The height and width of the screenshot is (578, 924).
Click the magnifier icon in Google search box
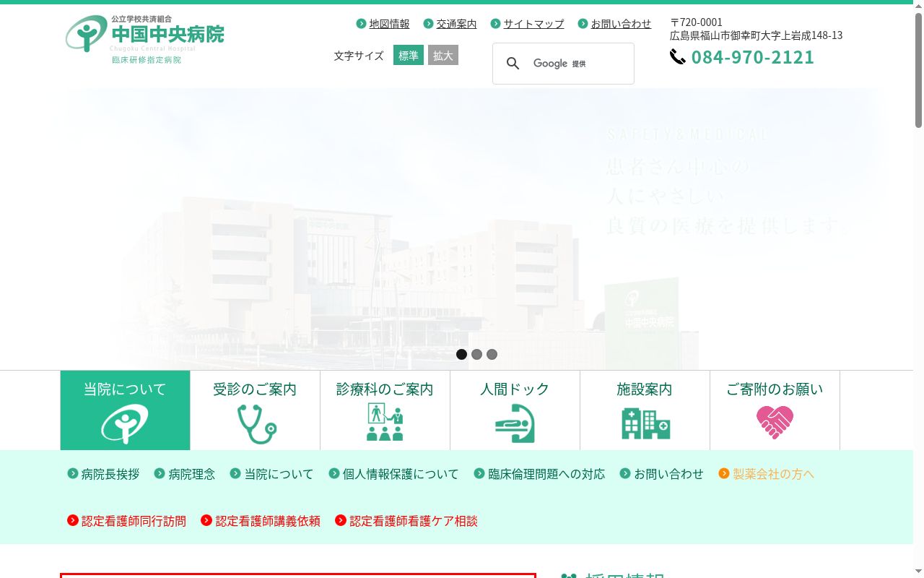[x=513, y=64]
